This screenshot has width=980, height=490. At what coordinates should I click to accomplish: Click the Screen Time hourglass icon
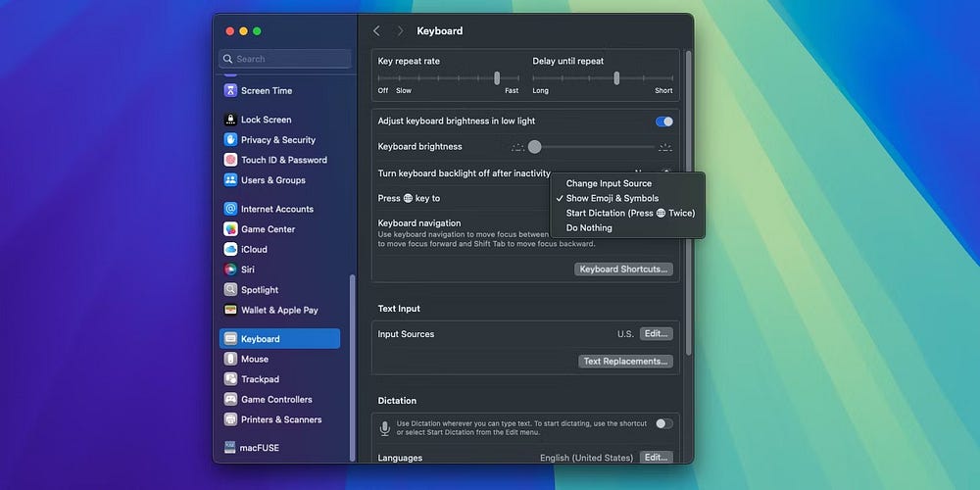click(230, 90)
